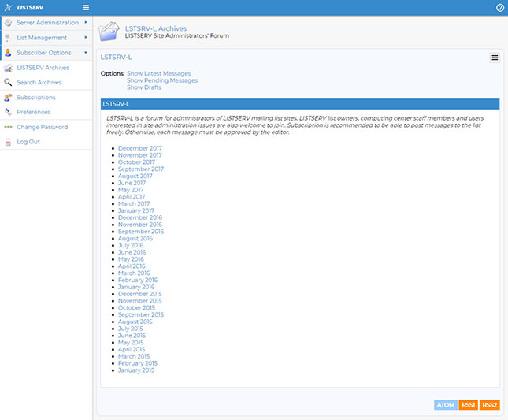
Task: Collapse the Subscriber Options arrow
Action: (86, 52)
